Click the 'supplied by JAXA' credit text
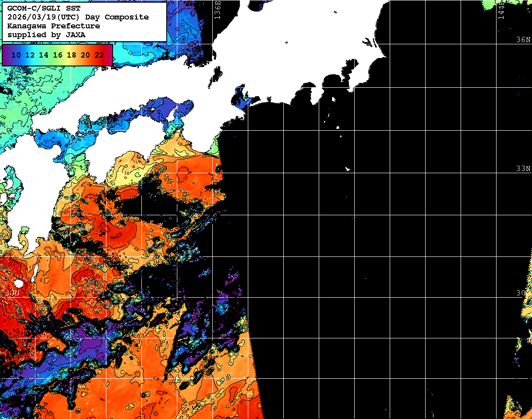 [x=47, y=35]
